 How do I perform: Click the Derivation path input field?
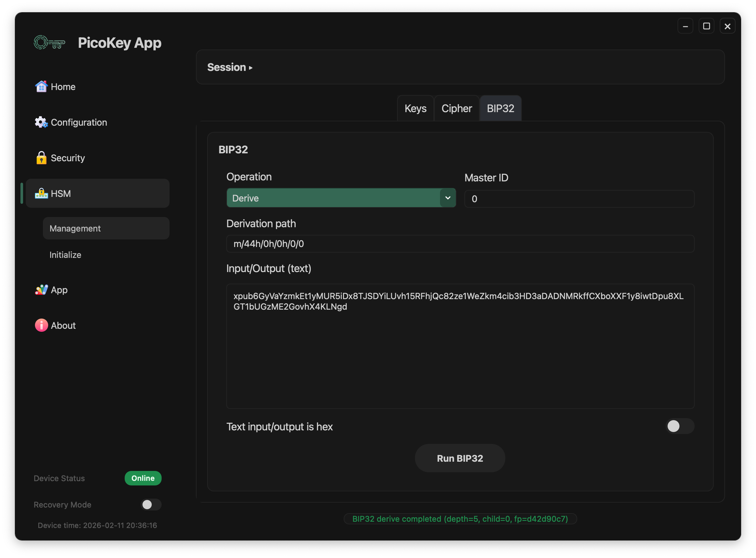460,243
